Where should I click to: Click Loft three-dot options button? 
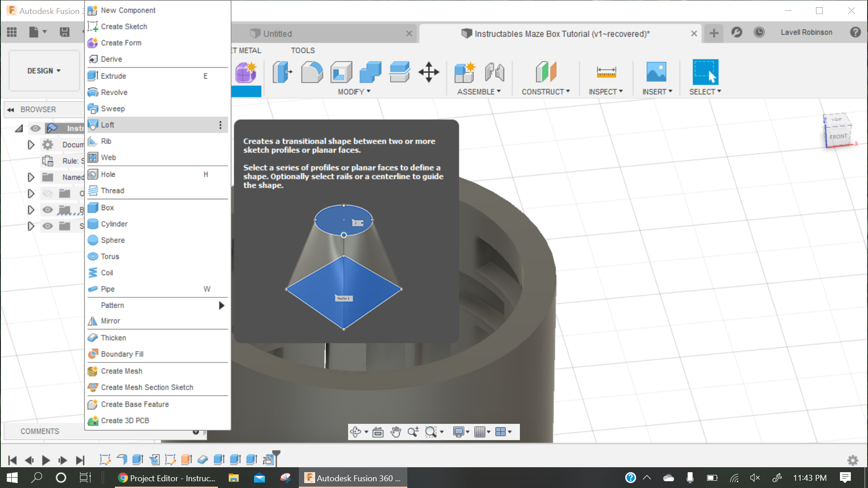220,125
